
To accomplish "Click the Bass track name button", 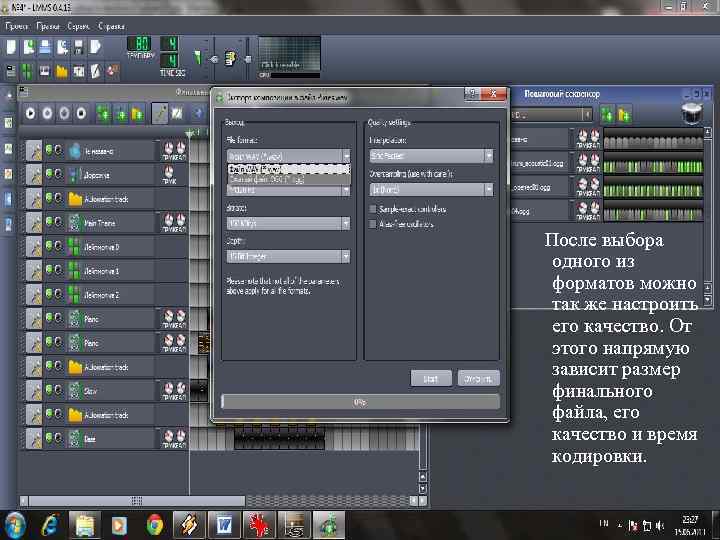I will click(x=111, y=439).
